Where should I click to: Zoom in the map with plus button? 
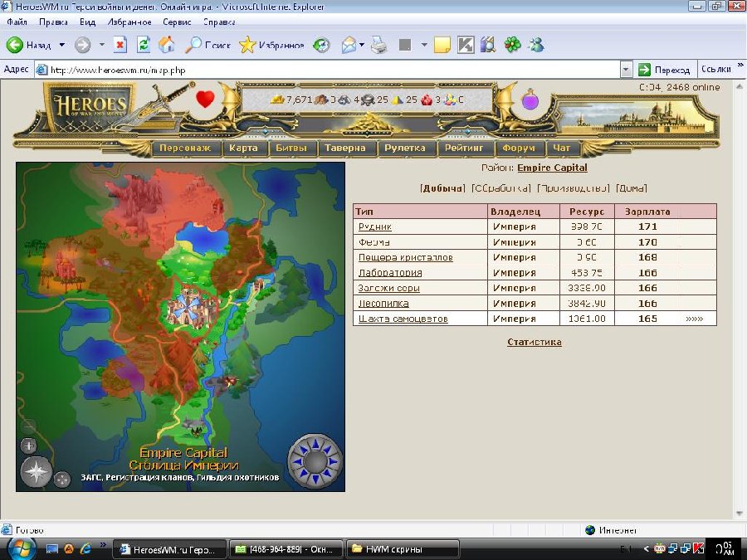[x=29, y=446]
